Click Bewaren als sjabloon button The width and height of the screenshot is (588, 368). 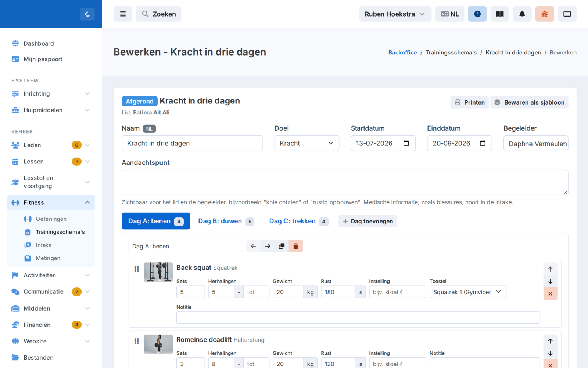point(529,102)
